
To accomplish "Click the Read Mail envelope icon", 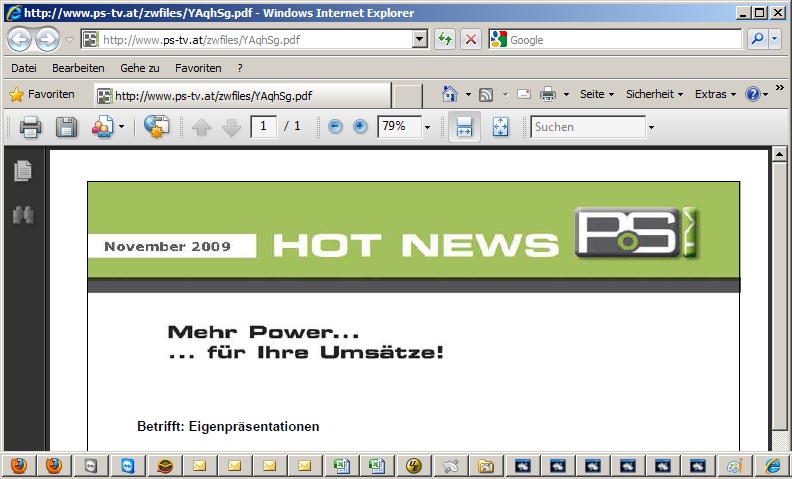I will 524,94.
